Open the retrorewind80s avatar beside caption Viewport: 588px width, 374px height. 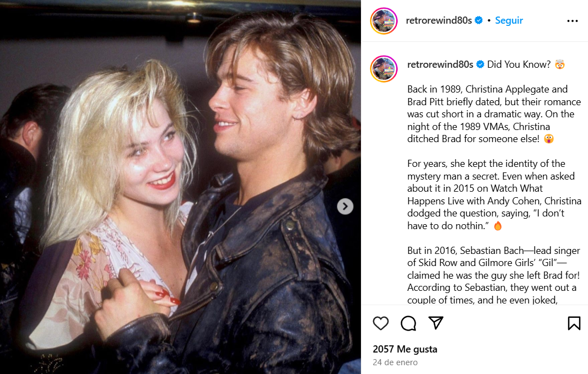click(384, 69)
